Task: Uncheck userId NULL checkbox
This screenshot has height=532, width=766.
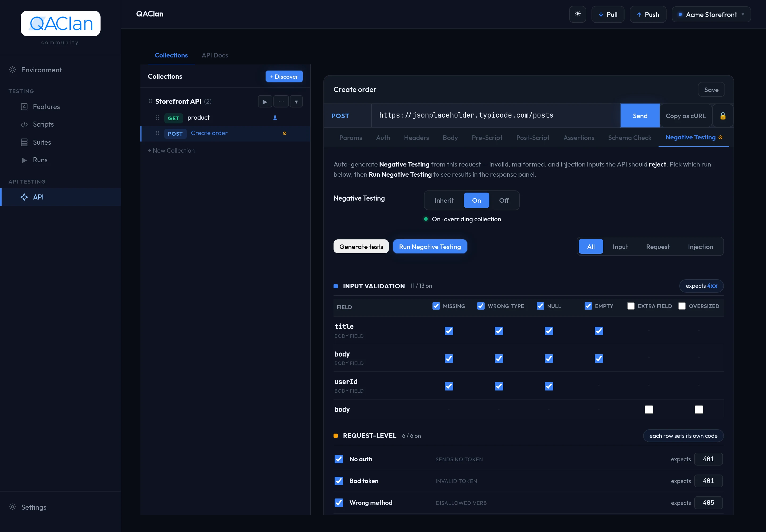Action: pyautogui.click(x=549, y=386)
